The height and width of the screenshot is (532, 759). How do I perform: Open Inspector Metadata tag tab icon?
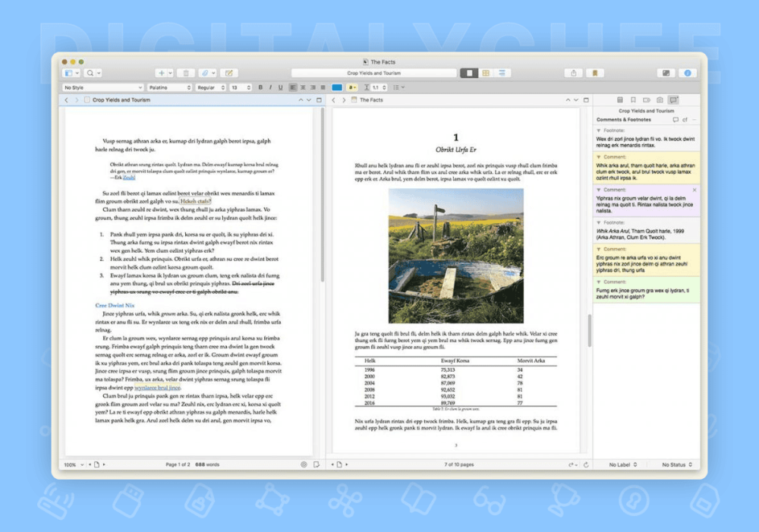coord(646,99)
